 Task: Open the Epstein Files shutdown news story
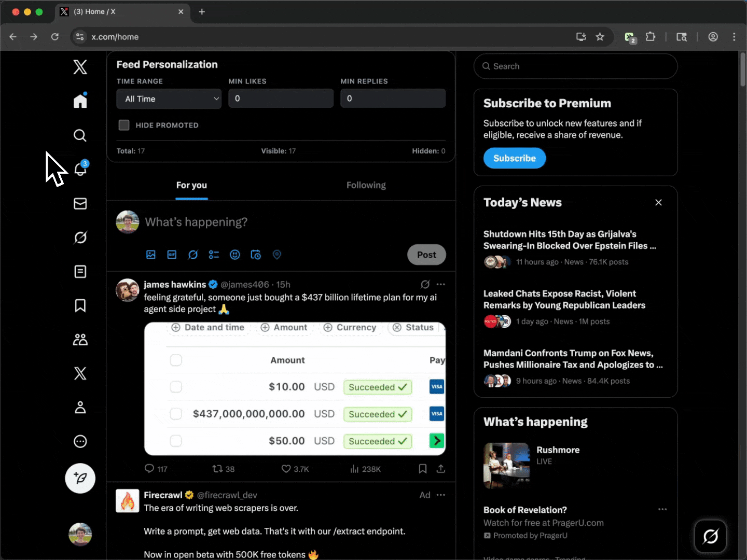[x=570, y=240]
